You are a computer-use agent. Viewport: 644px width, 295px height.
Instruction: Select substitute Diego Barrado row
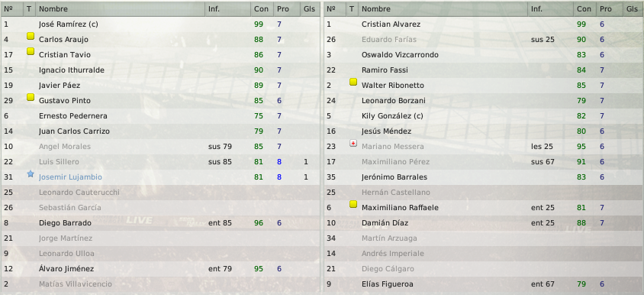(x=160, y=223)
